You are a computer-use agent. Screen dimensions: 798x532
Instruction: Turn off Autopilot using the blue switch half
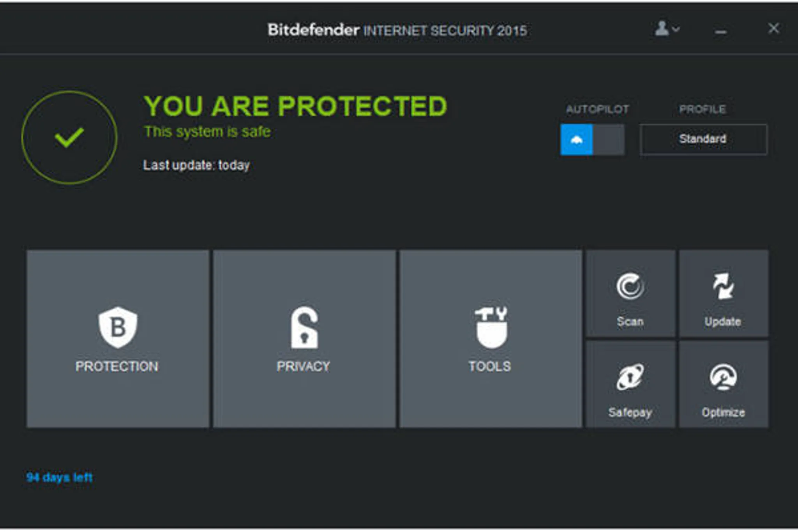[576, 140]
